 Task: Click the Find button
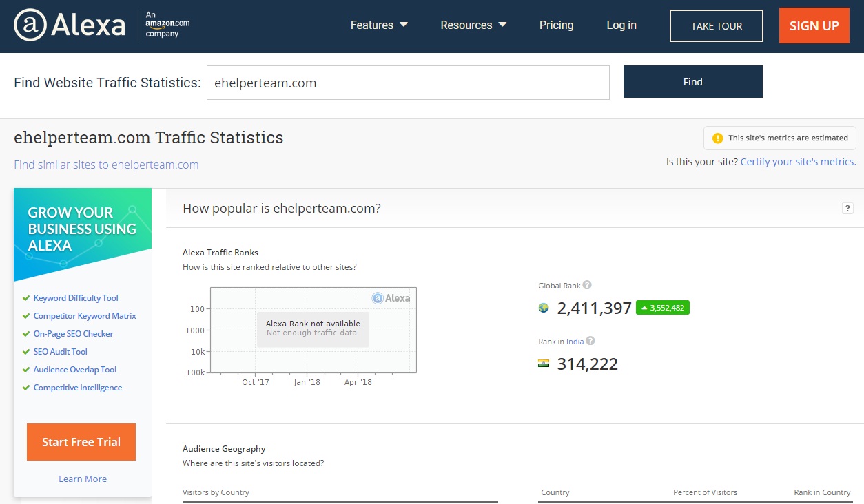pyautogui.click(x=692, y=82)
